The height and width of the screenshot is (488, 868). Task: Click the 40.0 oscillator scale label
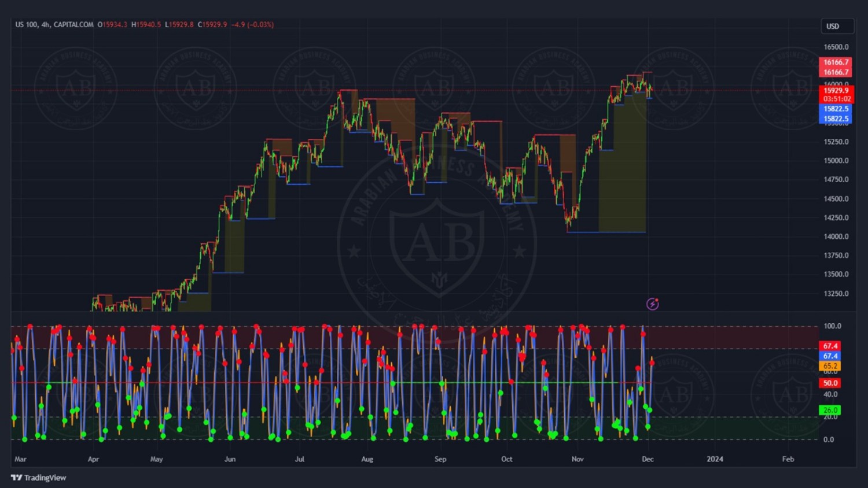[x=831, y=394]
